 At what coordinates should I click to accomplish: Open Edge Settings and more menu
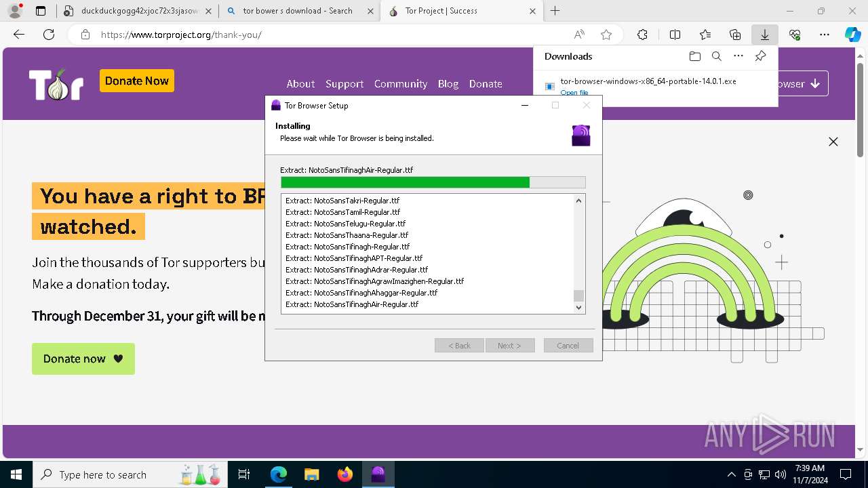[825, 35]
